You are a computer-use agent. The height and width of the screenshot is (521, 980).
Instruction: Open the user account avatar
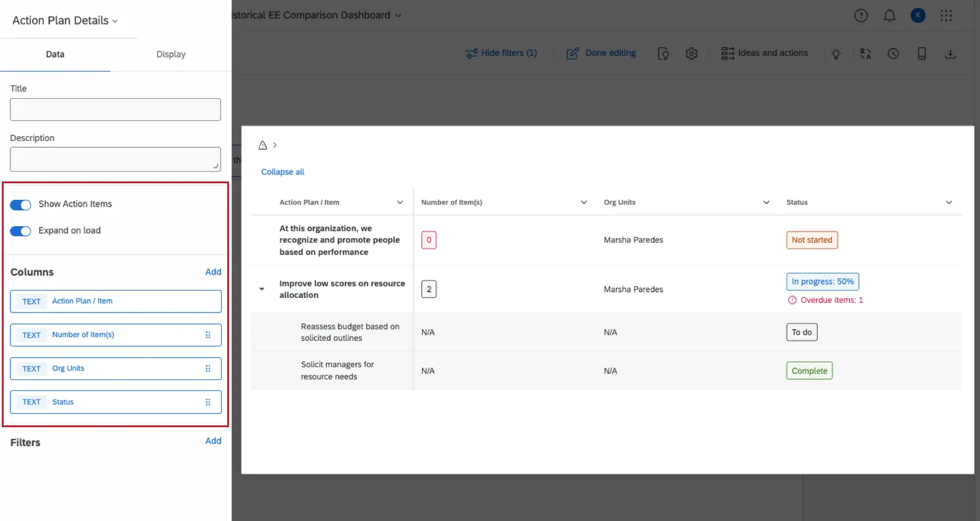coord(918,15)
